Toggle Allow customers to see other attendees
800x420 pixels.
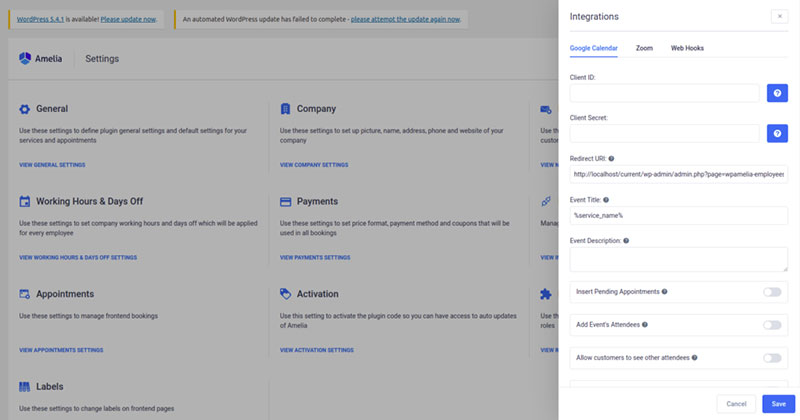771,357
